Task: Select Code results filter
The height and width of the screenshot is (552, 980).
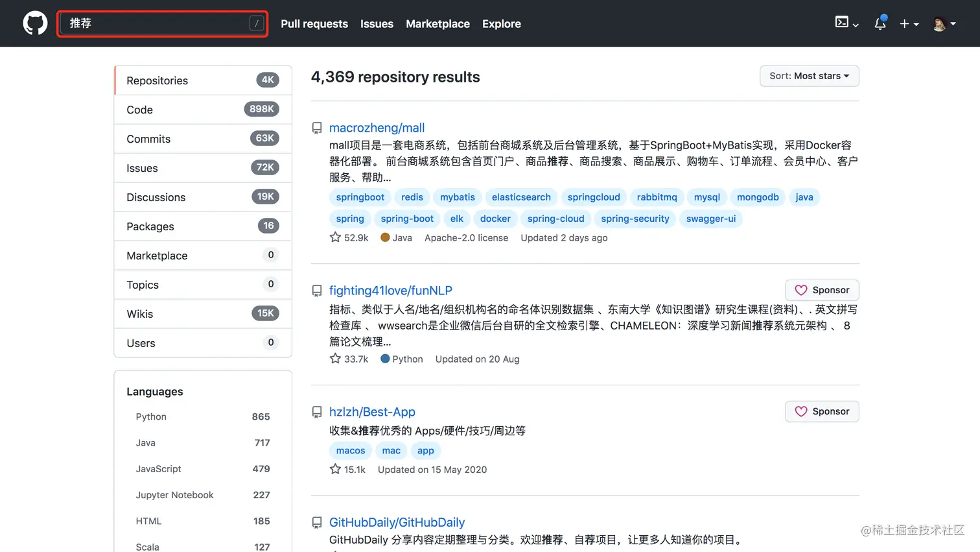Action: [203, 110]
